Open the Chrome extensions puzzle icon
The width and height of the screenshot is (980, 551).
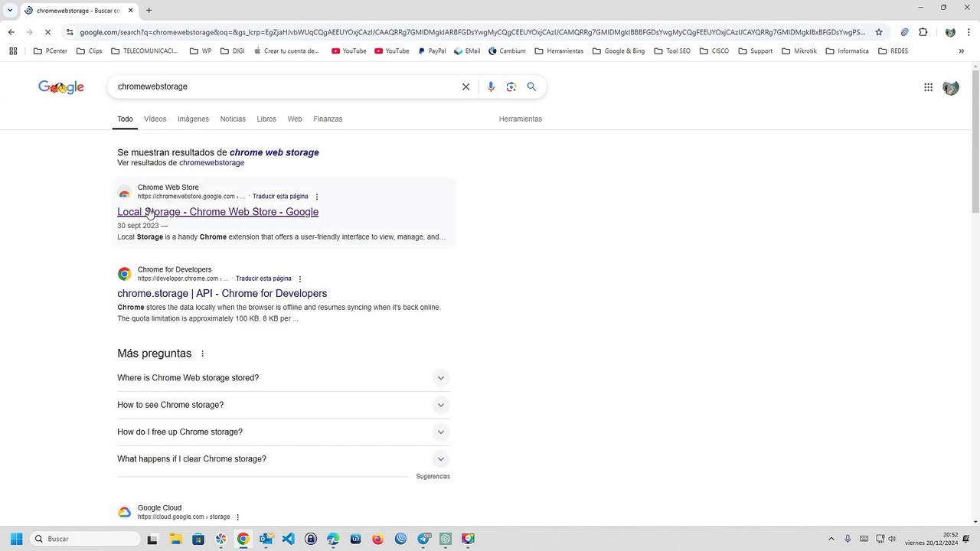tap(923, 32)
